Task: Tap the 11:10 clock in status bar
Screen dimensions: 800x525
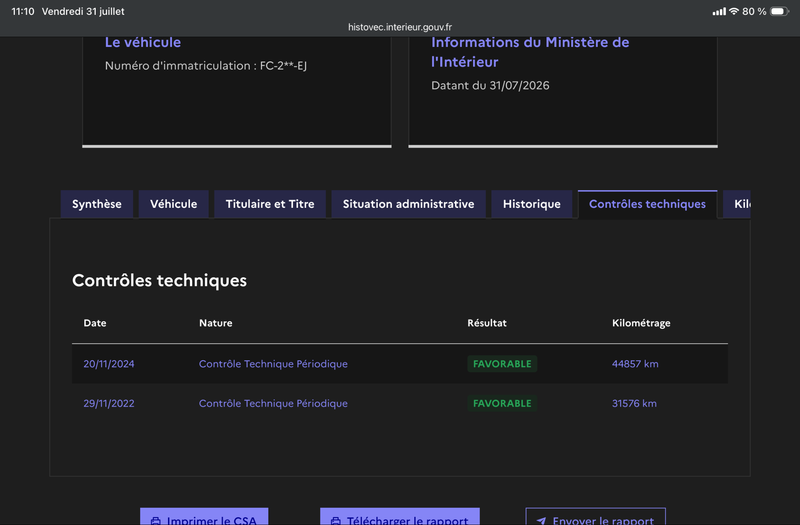Action: click(x=23, y=11)
